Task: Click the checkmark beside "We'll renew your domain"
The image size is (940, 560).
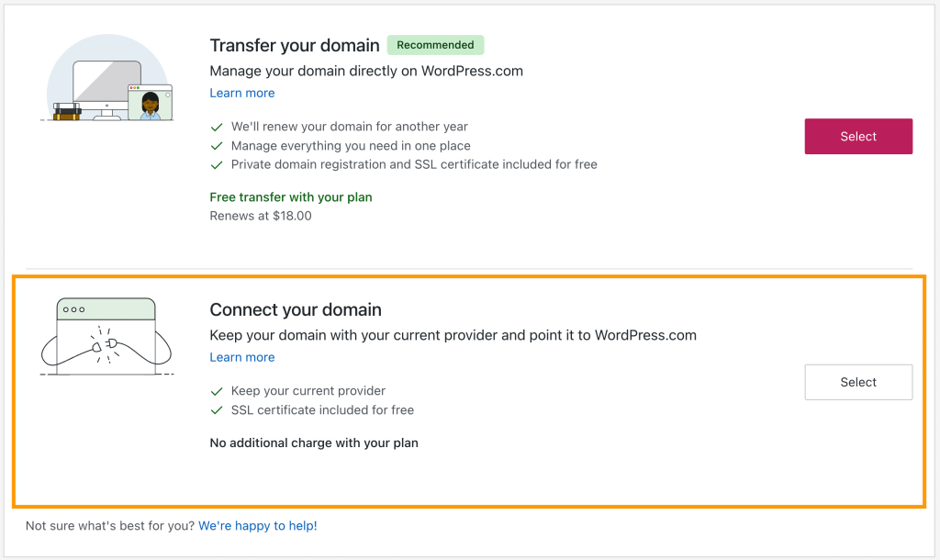Action: click(218, 127)
